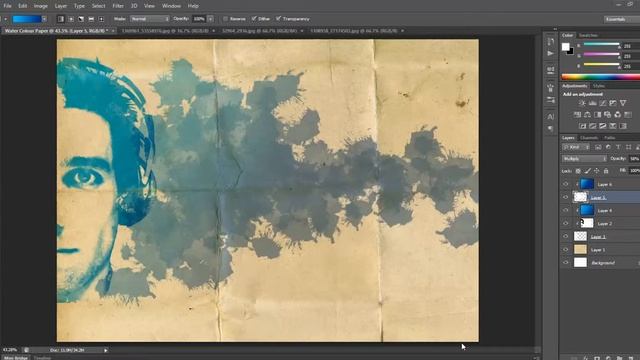Collapse the panel dock double arrow
This screenshot has height=360, width=640.
[555, 29]
